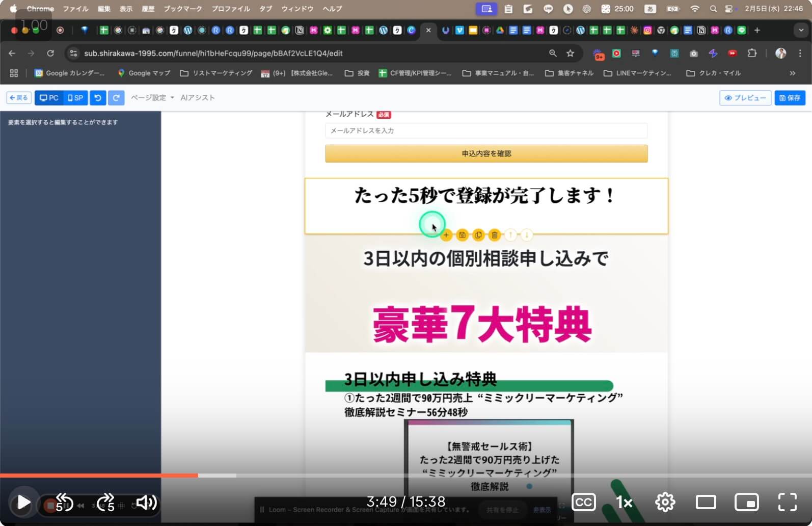Image resolution: width=812 pixels, height=526 pixels.
Task: Delete the selected block with trash icon
Action: (x=495, y=235)
